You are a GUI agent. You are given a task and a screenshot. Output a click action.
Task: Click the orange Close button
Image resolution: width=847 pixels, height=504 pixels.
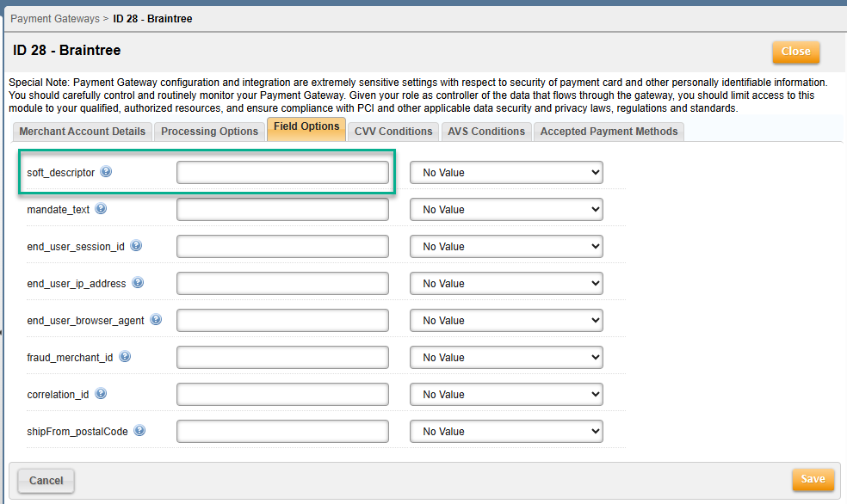coord(795,52)
